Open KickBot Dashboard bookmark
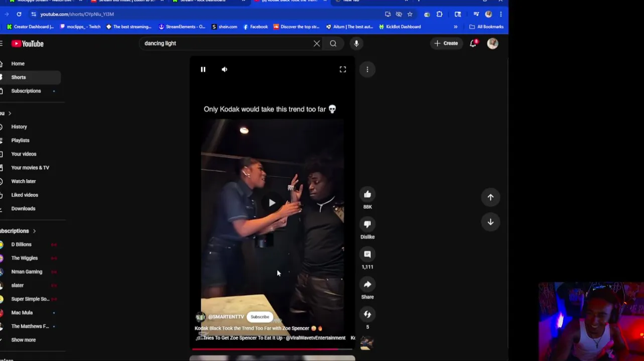The width and height of the screenshot is (644, 361). 400,27
